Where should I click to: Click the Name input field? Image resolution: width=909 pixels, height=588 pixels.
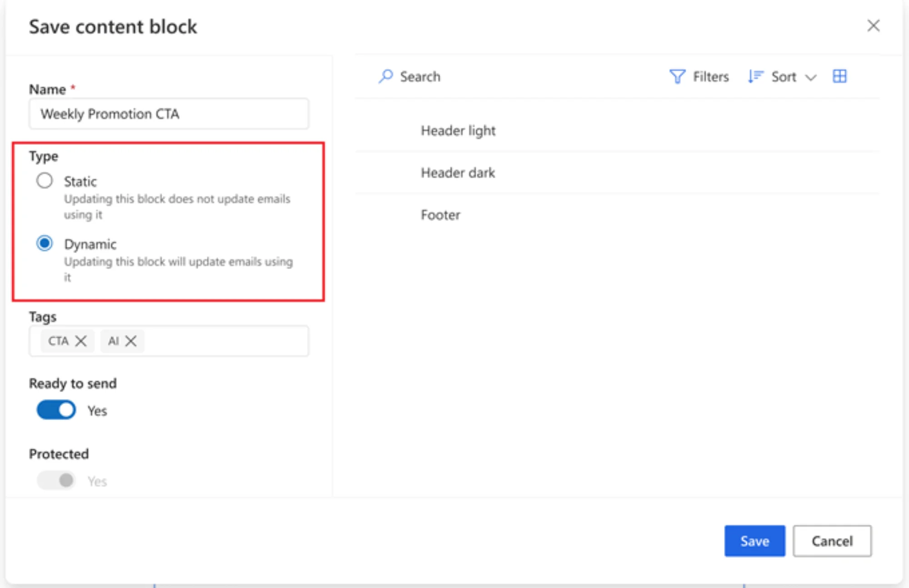[169, 114]
